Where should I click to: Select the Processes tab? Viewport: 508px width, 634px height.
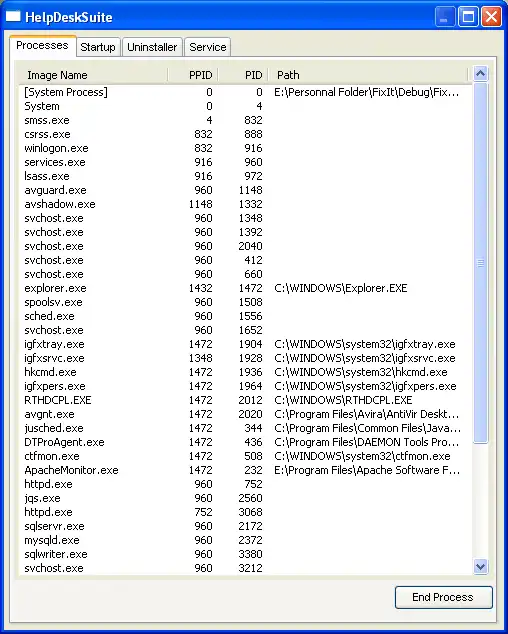pos(42,45)
